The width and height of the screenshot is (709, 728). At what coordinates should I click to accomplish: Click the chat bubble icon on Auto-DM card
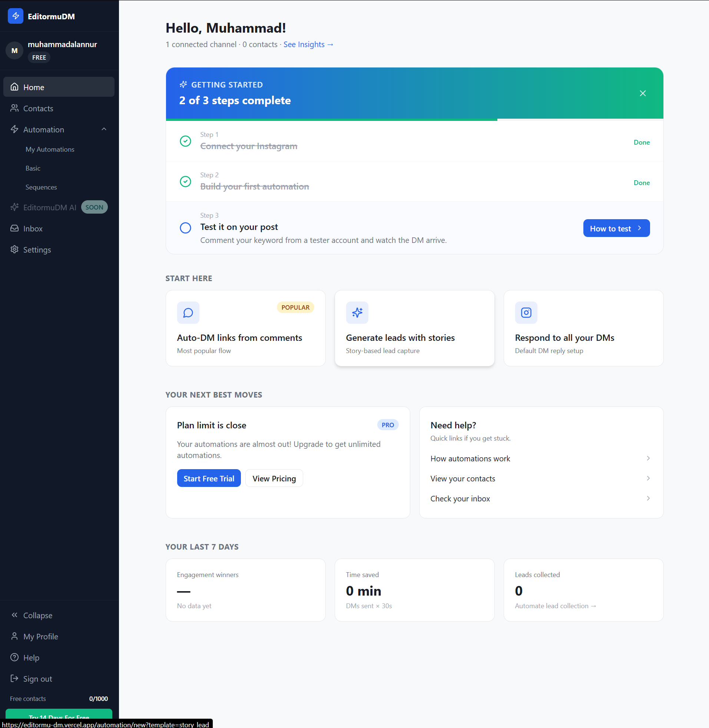pyautogui.click(x=188, y=313)
